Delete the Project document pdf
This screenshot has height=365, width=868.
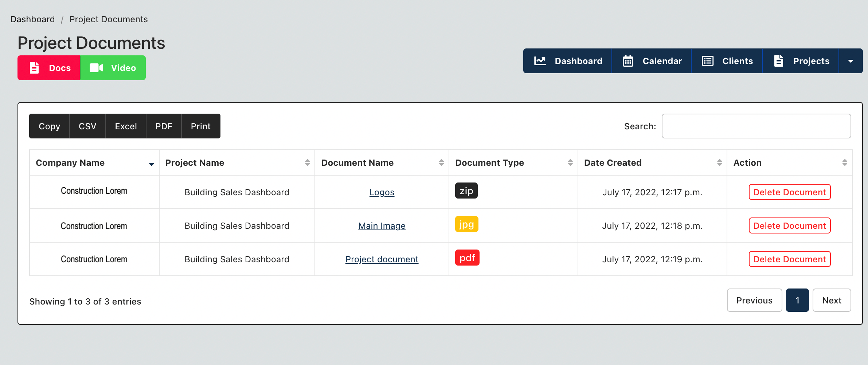click(x=790, y=259)
